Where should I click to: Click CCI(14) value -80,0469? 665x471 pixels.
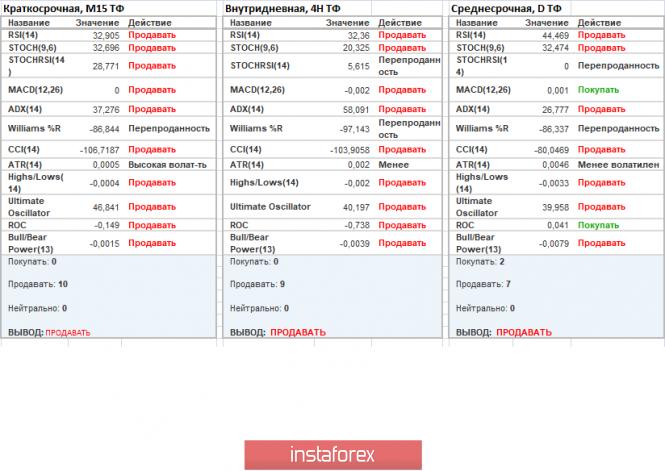click(x=551, y=150)
